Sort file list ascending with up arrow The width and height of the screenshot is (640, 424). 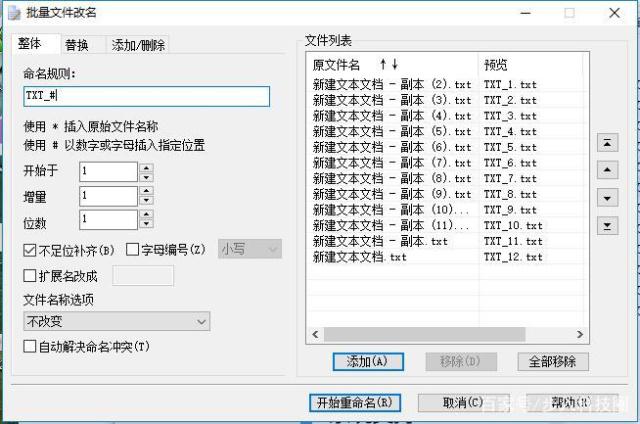click(x=383, y=64)
